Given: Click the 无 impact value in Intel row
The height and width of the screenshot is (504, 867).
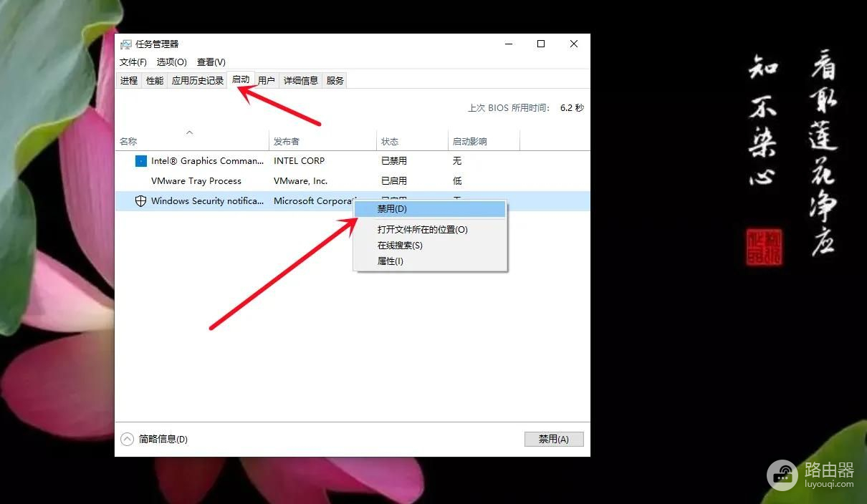Looking at the screenshot, I should click(x=457, y=161).
